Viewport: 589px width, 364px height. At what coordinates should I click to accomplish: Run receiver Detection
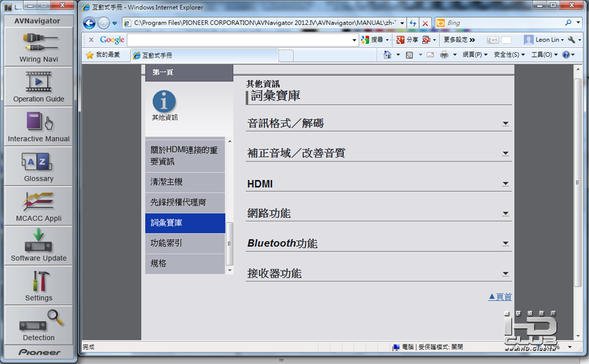coord(38,326)
